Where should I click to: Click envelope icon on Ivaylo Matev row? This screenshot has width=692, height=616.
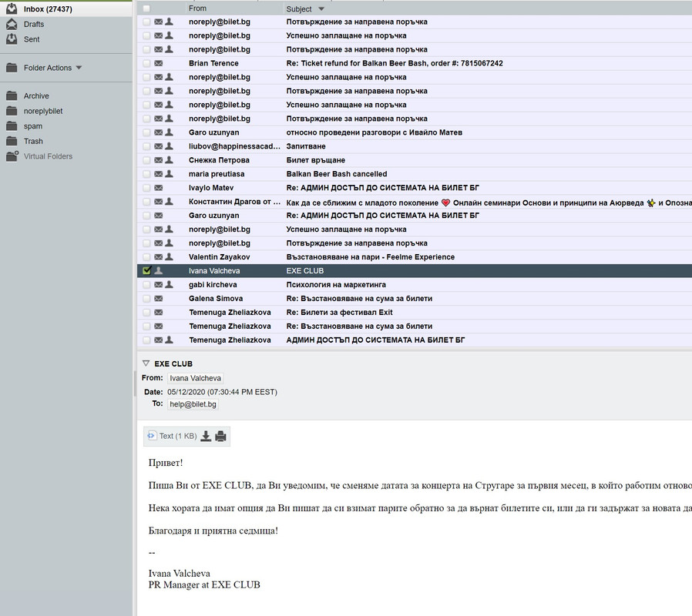[159, 188]
